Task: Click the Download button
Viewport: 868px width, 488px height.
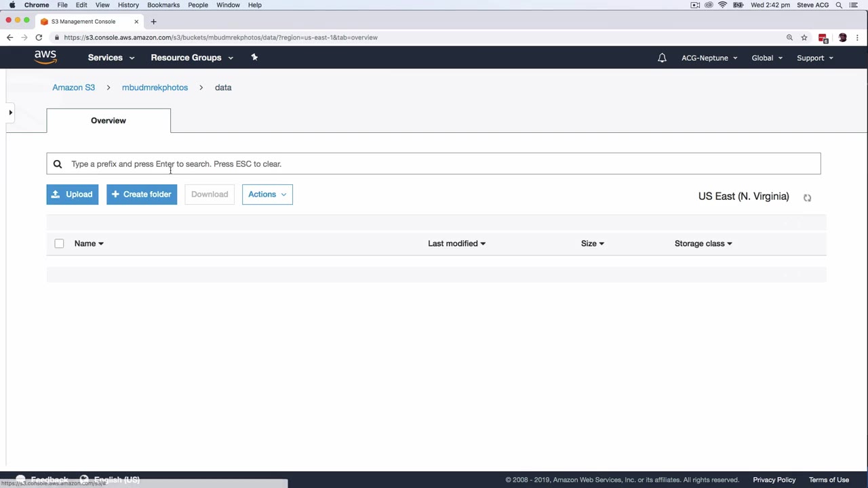Action: (210, 195)
